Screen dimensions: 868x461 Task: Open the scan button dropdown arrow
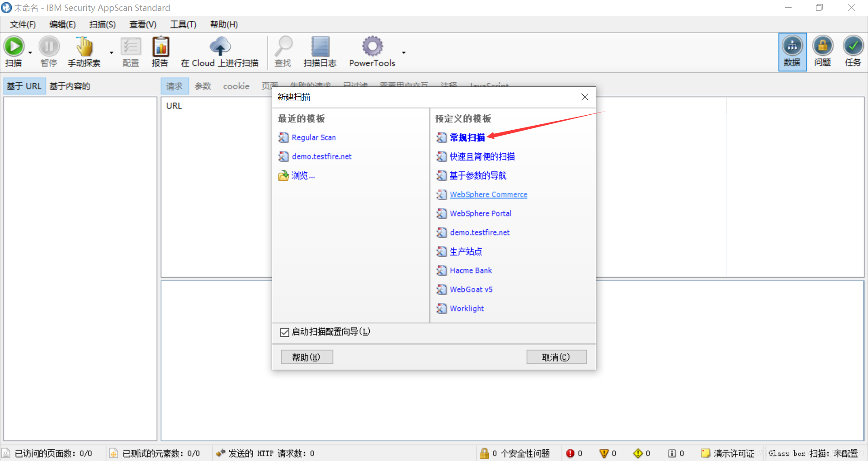(x=30, y=53)
